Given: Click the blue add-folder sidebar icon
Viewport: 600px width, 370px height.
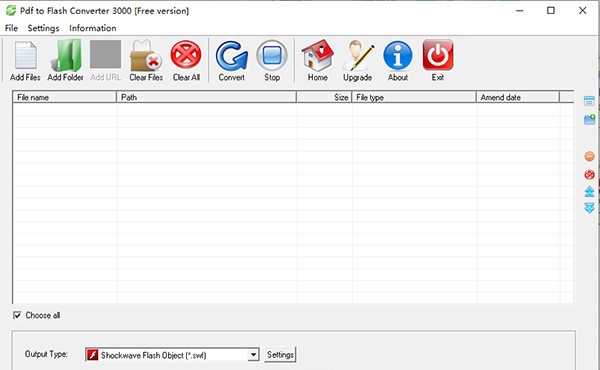Looking at the screenshot, I should coord(589,119).
